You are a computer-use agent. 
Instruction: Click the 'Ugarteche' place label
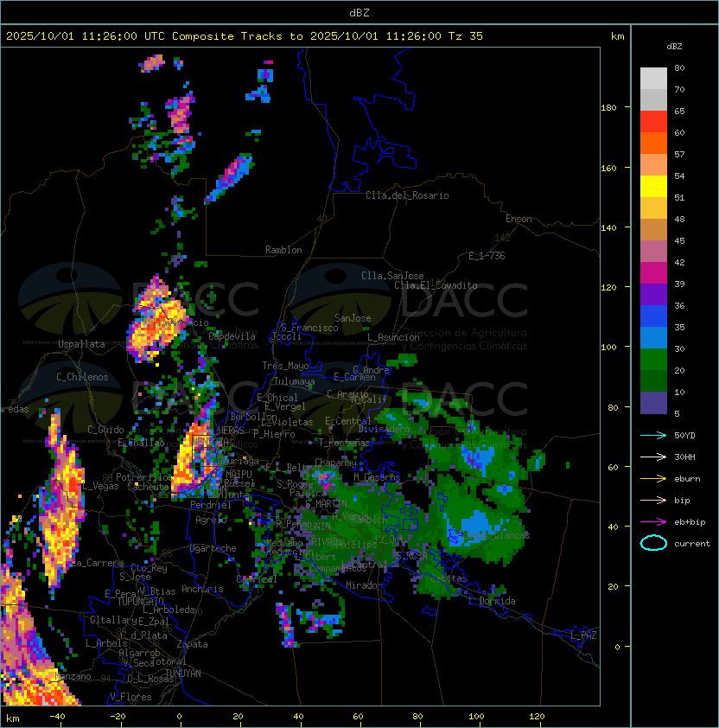click(x=213, y=548)
